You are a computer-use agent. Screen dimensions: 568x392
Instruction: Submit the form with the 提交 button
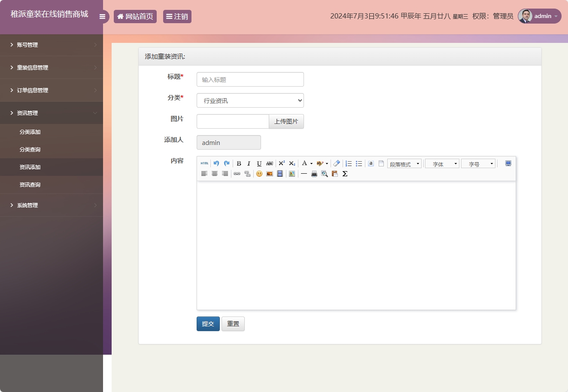[x=208, y=324]
